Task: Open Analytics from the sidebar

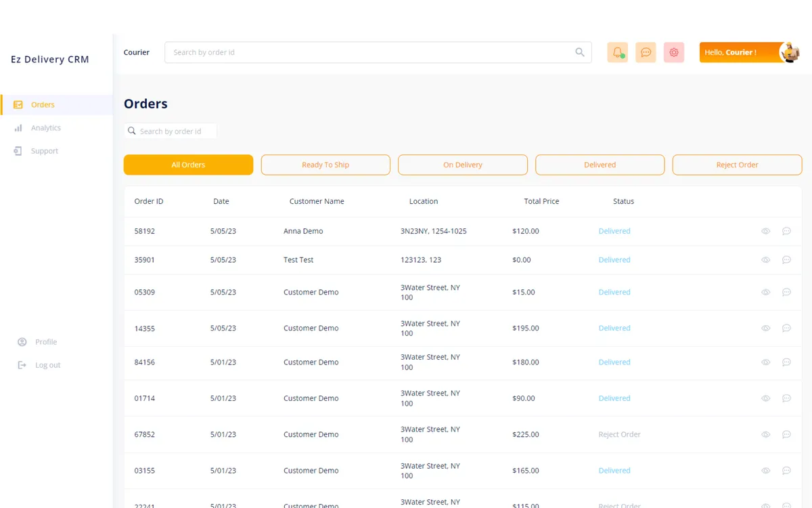Action: point(46,128)
